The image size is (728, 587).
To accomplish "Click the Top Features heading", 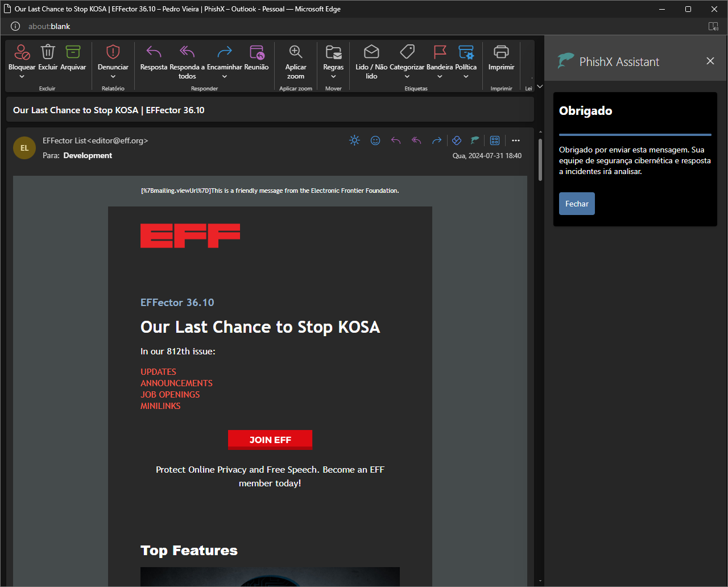I will click(x=189, y=550).
